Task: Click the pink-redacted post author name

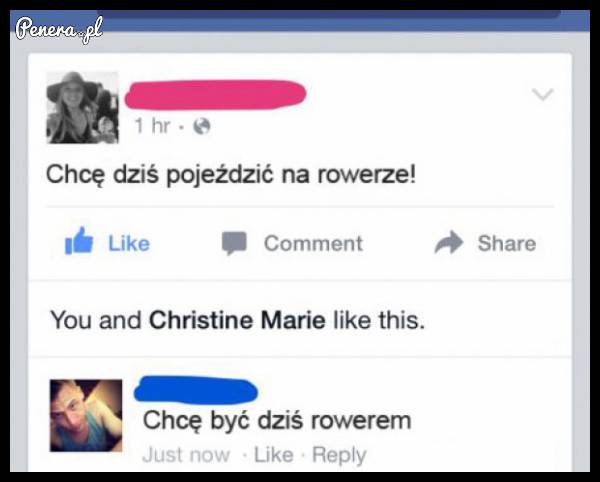Action: (215, 94)
